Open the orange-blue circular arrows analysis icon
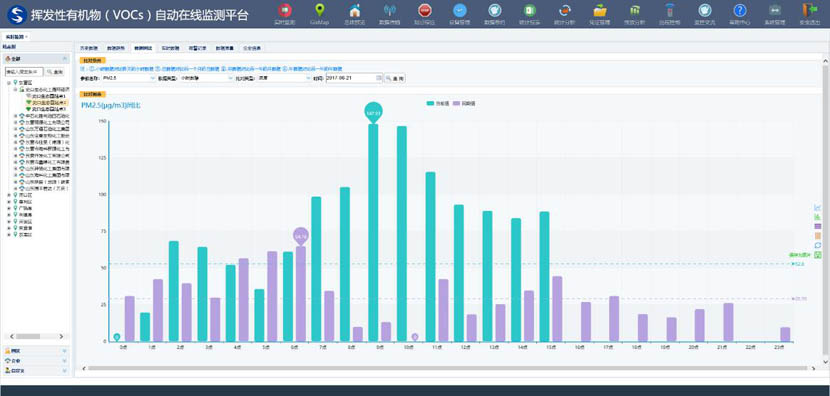Screen dimensions: 830x396 pyautogui.click(x=565, y=10)
